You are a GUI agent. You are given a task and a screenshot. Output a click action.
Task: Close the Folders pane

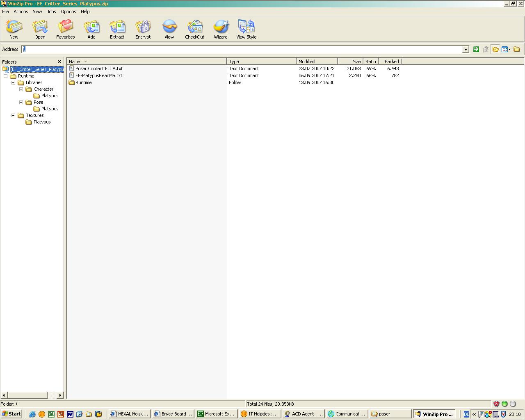pos(59,62)
